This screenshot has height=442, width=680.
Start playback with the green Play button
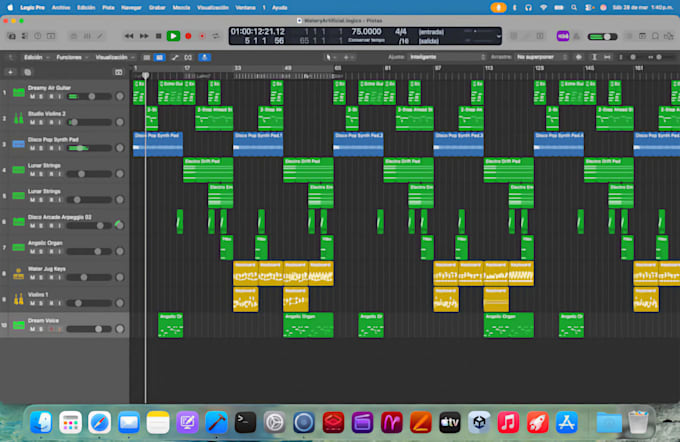[173, 36]
